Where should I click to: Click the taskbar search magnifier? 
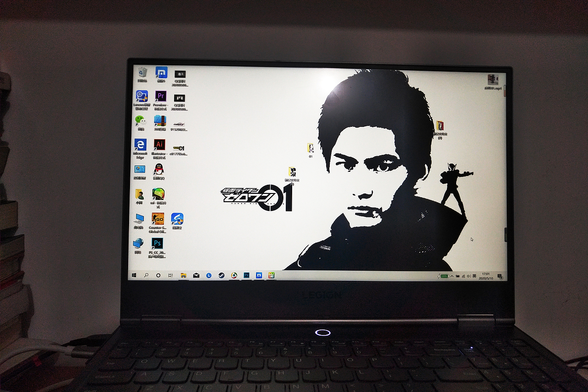click(x=146, y=275)
